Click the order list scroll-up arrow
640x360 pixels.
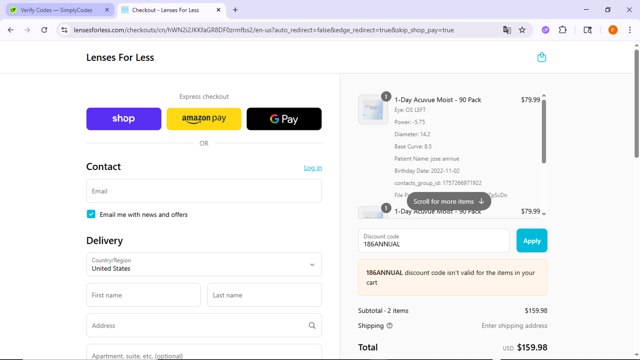[544, 96]
